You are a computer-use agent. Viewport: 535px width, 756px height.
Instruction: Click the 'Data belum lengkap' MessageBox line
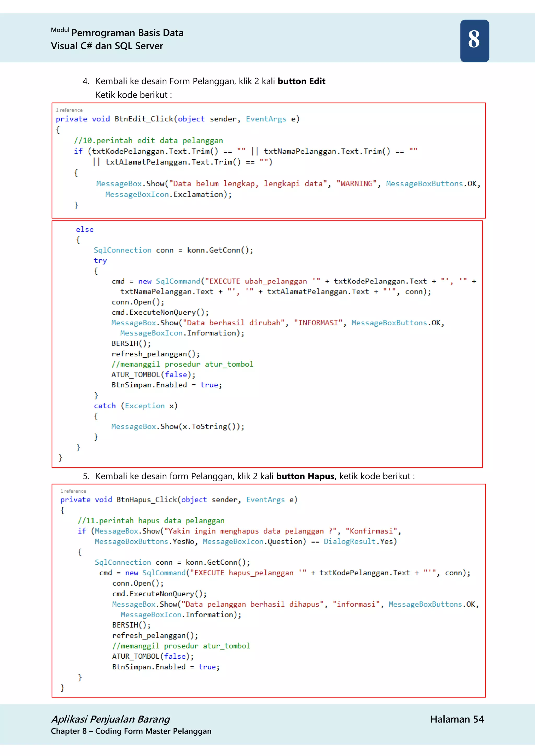pyautogui.click(x=288, y=184)
